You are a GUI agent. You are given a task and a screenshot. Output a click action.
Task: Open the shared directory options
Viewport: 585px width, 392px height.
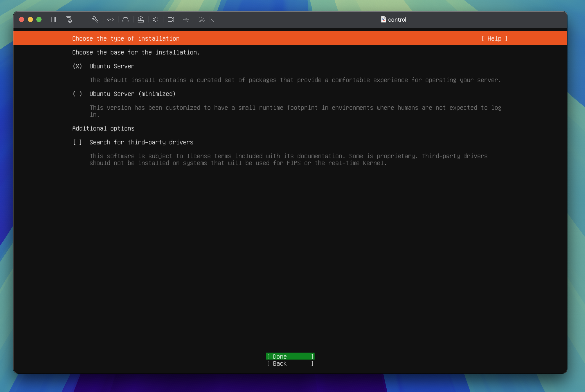201,19
